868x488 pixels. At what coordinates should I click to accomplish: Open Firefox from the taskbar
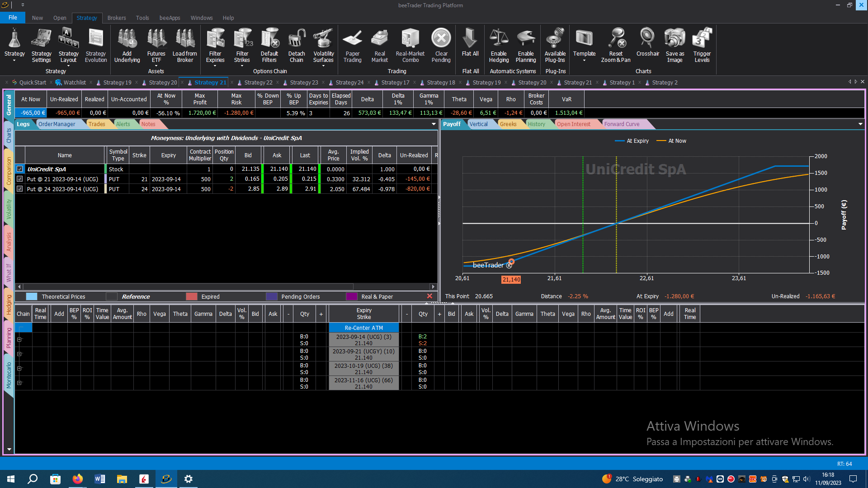(77, 479)
